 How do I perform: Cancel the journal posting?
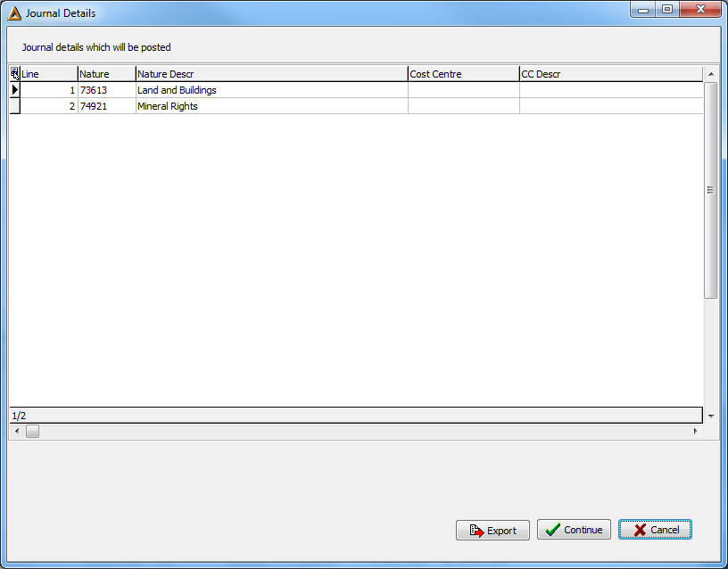point(655,530)
